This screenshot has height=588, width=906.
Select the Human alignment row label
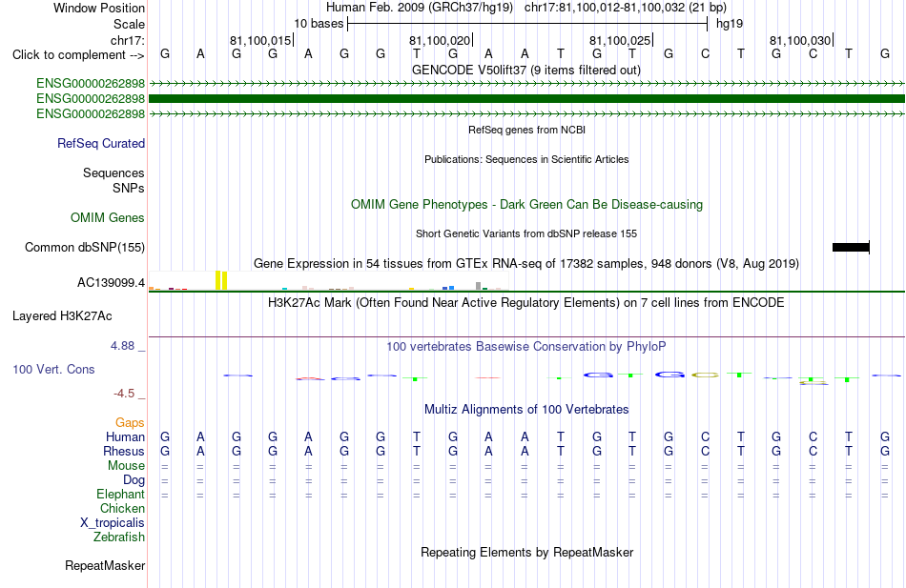point(125,436)
